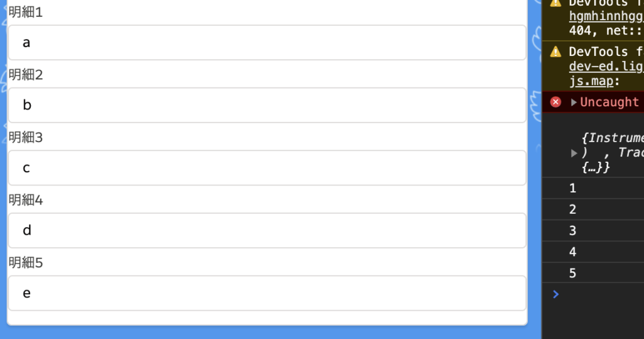Click the 明細3 label text
644x339 pixels.
click(x=25, y=137)
